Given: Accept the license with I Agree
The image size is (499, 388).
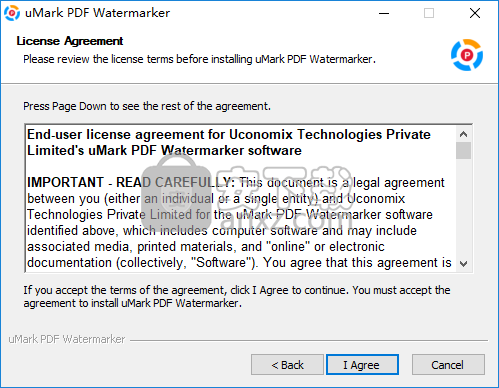Looking at the screenshot, I should click(362, 365).
